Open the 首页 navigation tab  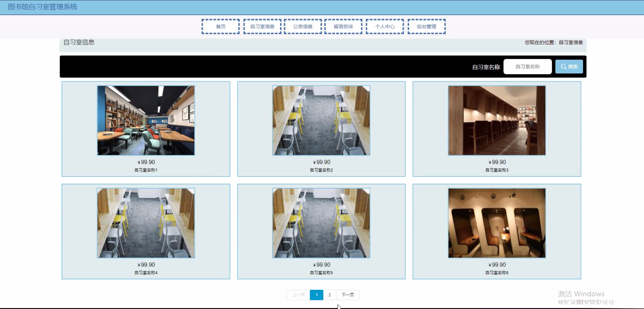(x=220, y=26)
